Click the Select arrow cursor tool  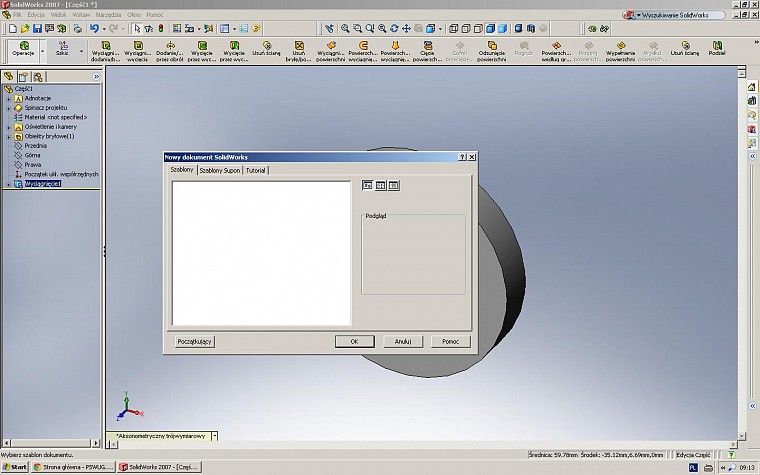tap(137, 29)
